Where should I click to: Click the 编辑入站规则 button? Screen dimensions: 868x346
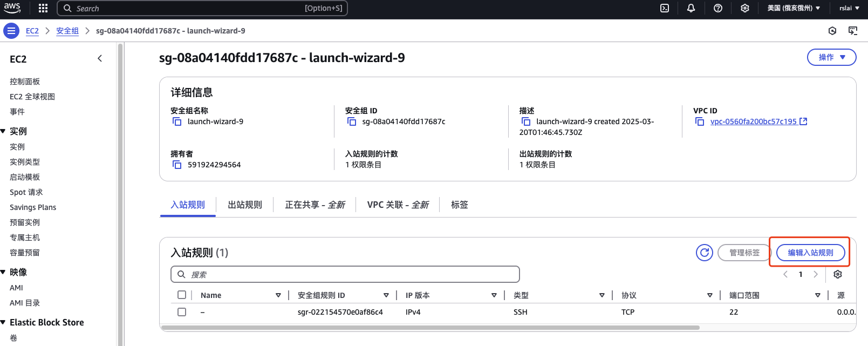(810, 253)
